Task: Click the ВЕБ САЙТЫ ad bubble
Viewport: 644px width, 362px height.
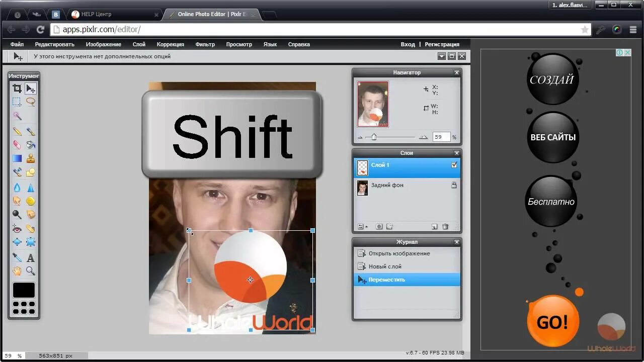Action: (x=553, y=137)
